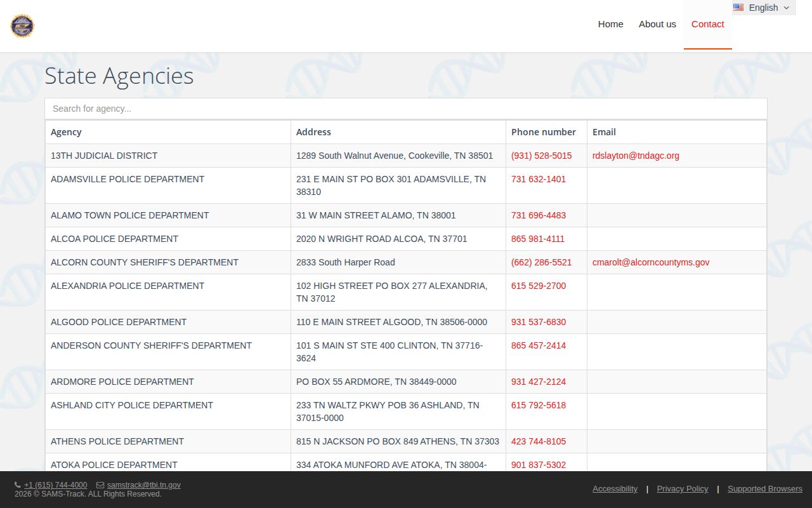Select address 2833 South Harper Road
Screen dimensions: 812x508
click(x=346, y=262)
